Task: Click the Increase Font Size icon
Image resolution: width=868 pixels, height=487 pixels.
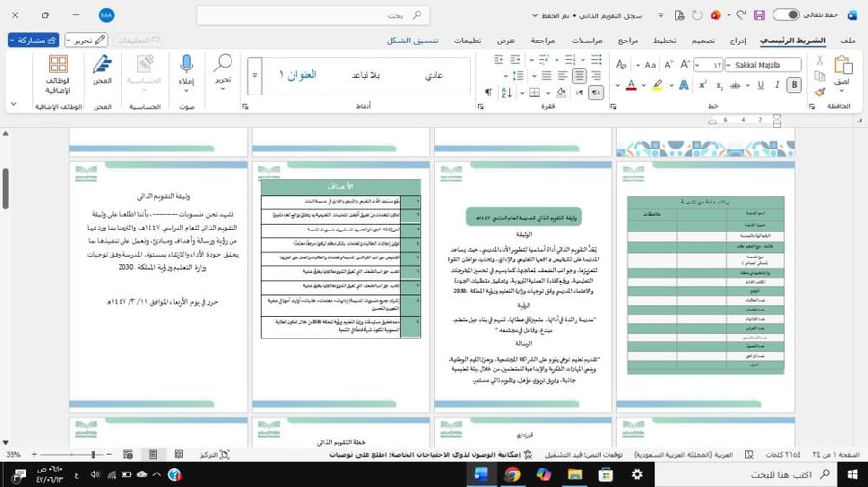Action: coord(685,65)
